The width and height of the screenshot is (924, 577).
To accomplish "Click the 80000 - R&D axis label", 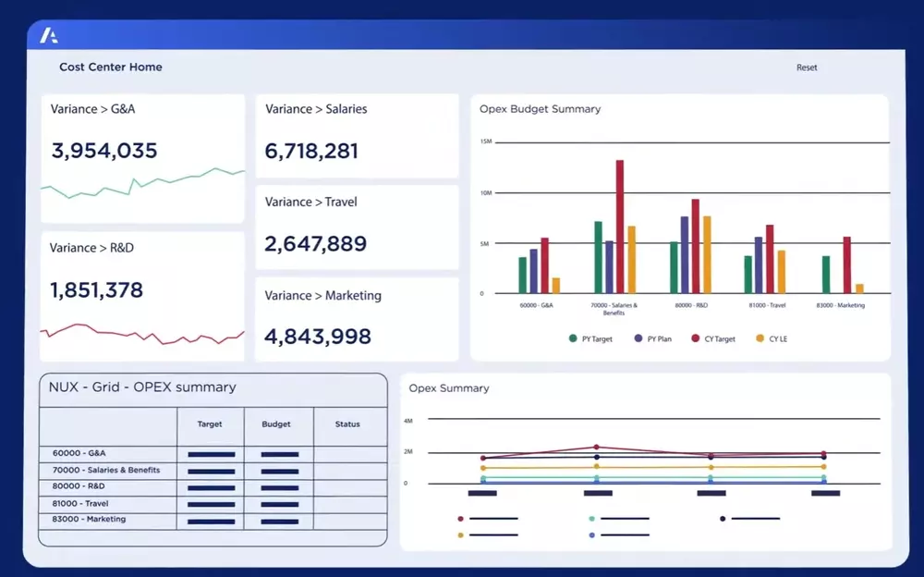I will tap(691, 305).
